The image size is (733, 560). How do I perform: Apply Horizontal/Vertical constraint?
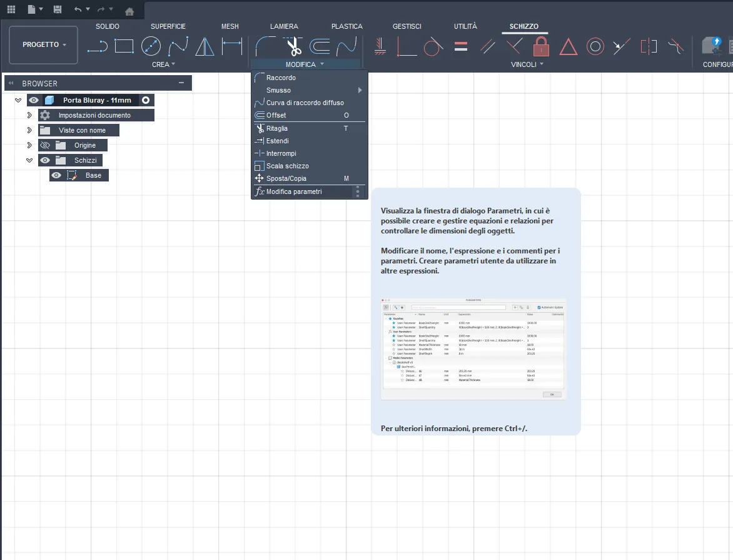click(x=380, y=46)
